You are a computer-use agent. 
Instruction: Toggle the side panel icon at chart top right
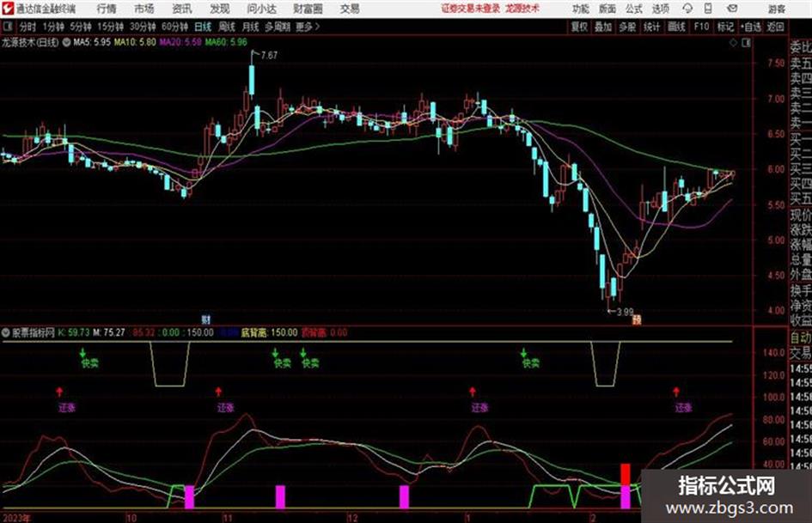[x=746, y=42]
